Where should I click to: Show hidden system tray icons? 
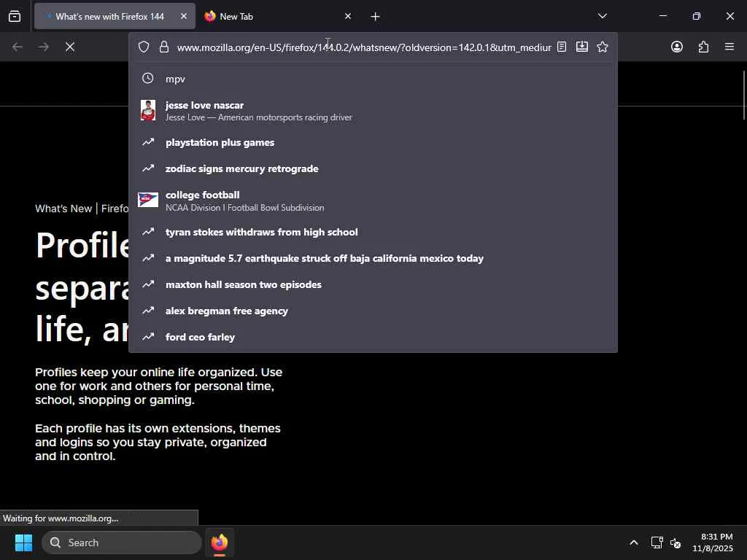tap(634, 542)
